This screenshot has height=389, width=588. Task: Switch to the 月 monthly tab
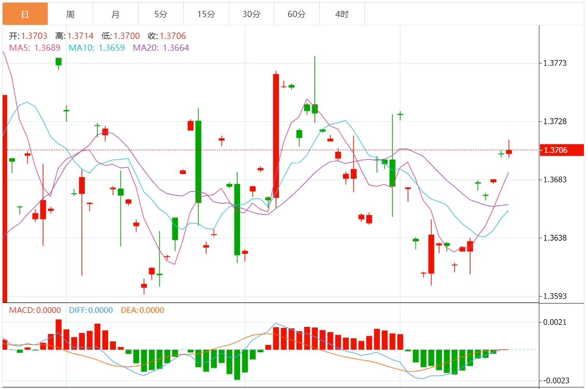point(115,14)
